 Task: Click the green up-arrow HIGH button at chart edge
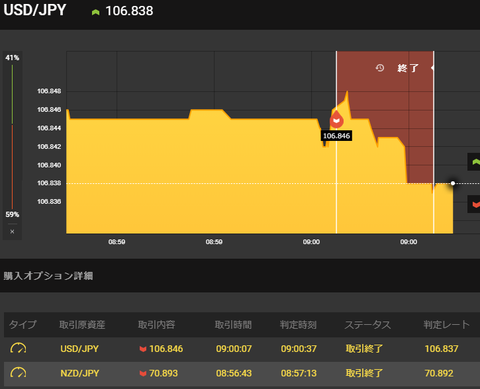click(x=474, y=162)
